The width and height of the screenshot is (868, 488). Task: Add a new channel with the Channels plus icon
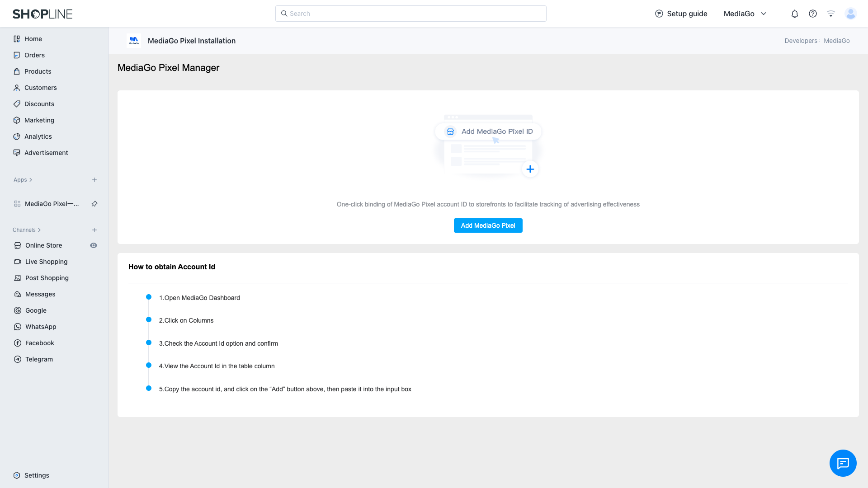pyautogui.click(x=94, y=230)
